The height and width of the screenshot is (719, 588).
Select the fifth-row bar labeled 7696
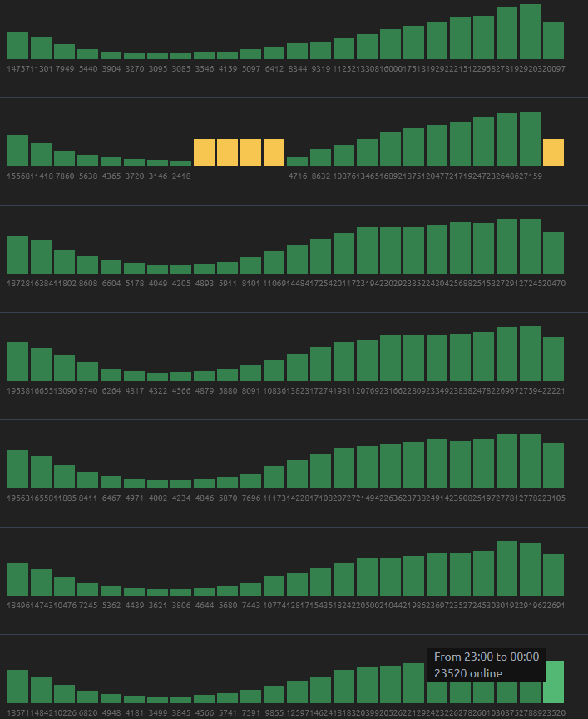coord(250,481)
